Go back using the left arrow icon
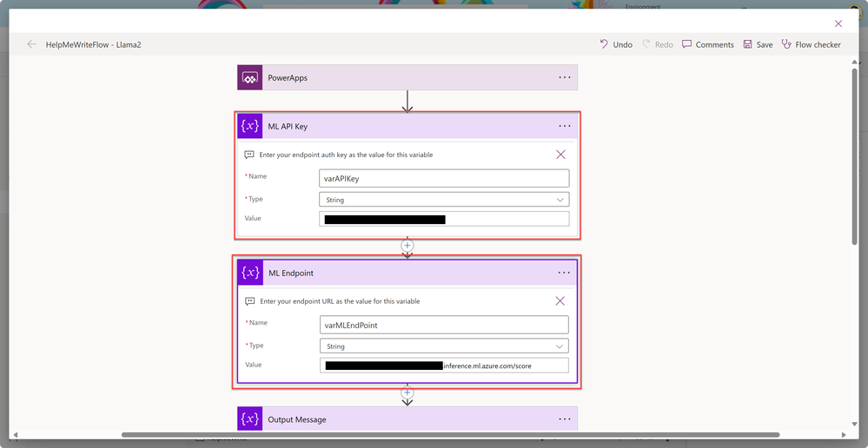The height and width of the screenshot is (448, 868). pyautogui.click(x=31, y=44)
